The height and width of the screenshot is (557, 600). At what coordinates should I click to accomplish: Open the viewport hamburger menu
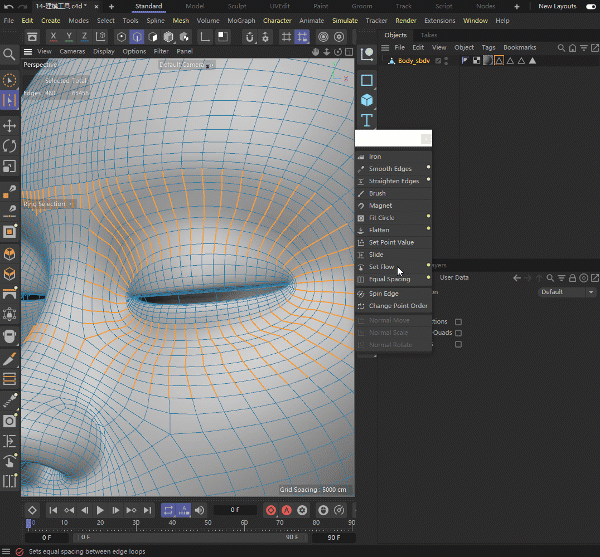pyautogui.click(x=27, y=51)
